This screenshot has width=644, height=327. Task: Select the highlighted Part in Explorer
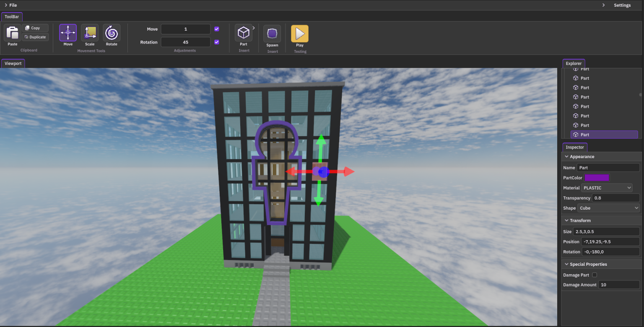tap(604, 135)
